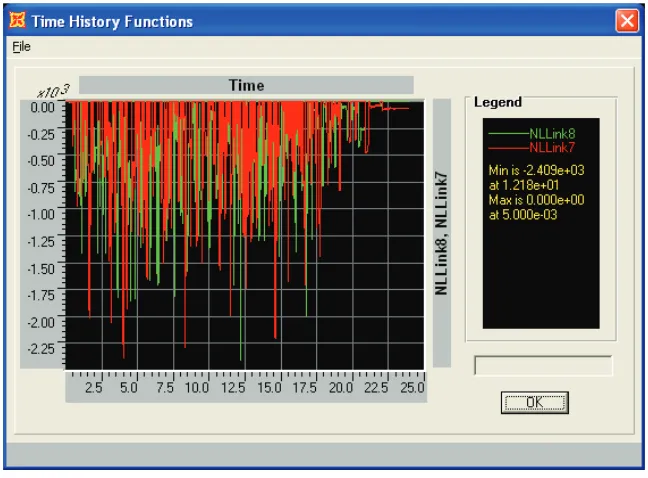Select the NLLink7 legend entry
Screen dimensions: 648x478
pos(552,147)
